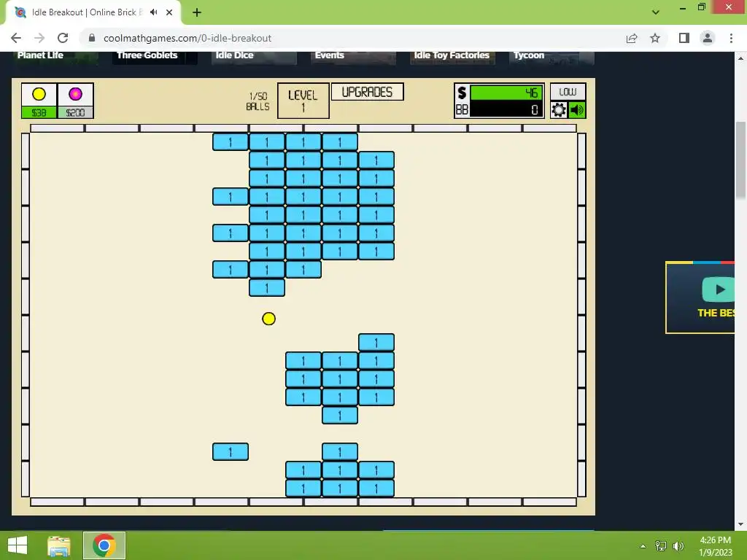This screenshot has height=560, width=747.
Task: Click the 1/50 BALLS counter
Action: tap(258, 101)
